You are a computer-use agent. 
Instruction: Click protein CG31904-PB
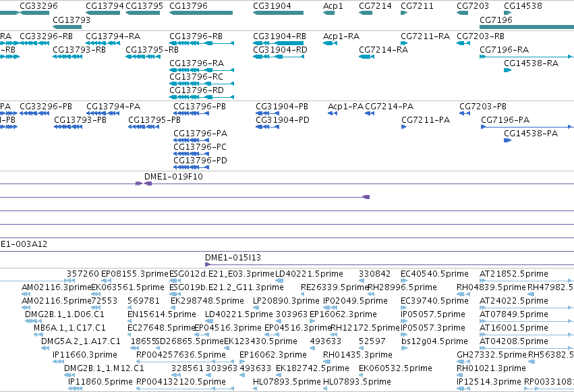coord(268,113)
